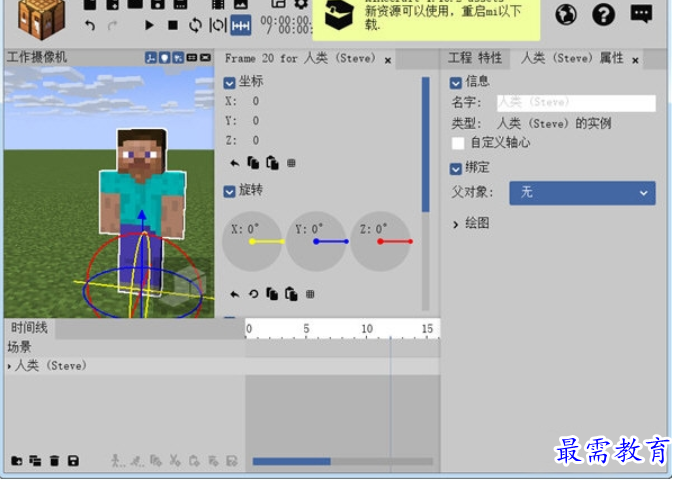This screenshot has width=678, height=482.
Task: Collapse the 坐标 section checkbox
Action: coord(230,82)
